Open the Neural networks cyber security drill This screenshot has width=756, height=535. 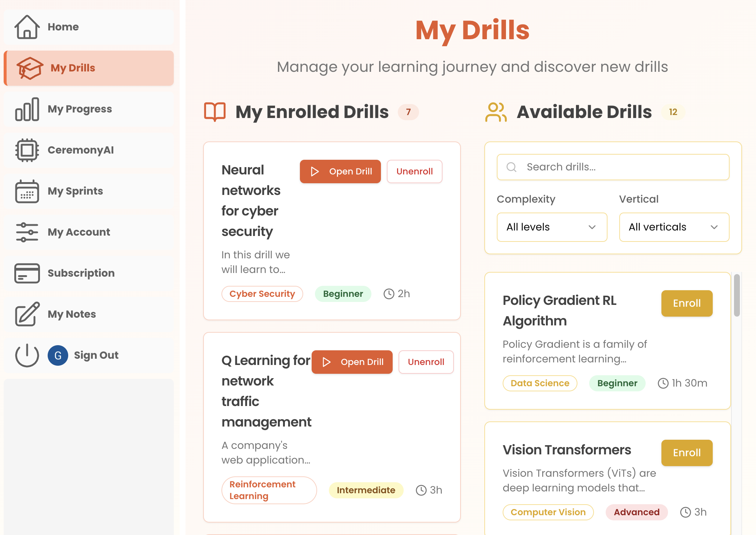[340, 171]
